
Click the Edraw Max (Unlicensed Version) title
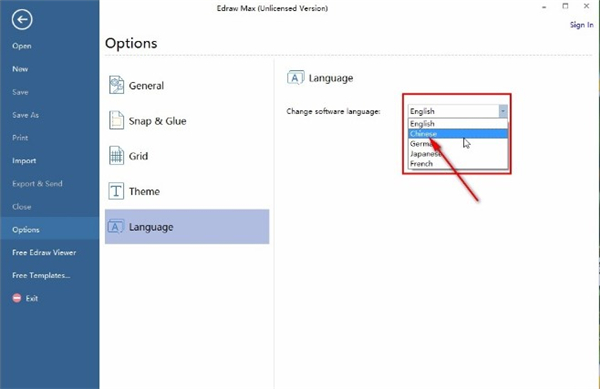coord(272,8)
